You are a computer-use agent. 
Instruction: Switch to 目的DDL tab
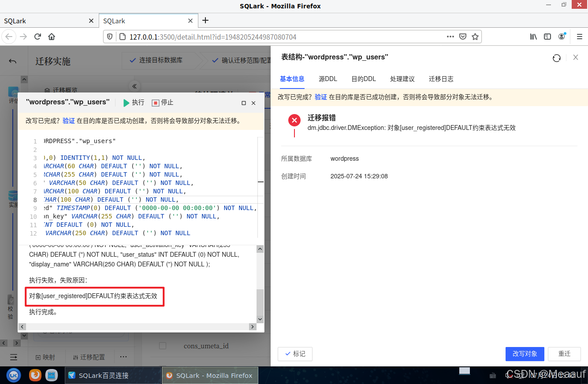(x=364, y=79)
